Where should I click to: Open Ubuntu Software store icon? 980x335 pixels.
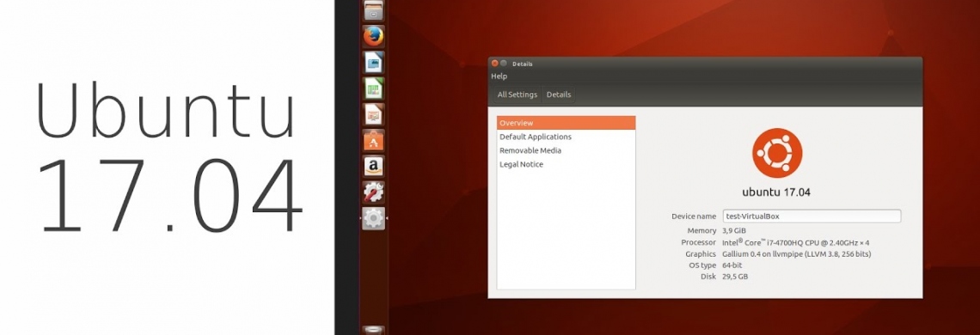click(373, 141)
